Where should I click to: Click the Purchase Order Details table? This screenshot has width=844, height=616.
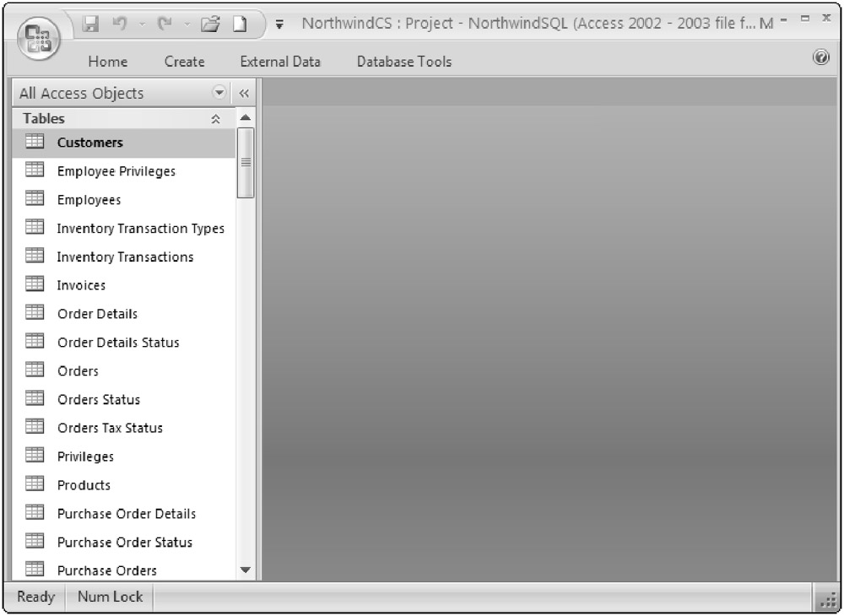click(x=126, y=514)
